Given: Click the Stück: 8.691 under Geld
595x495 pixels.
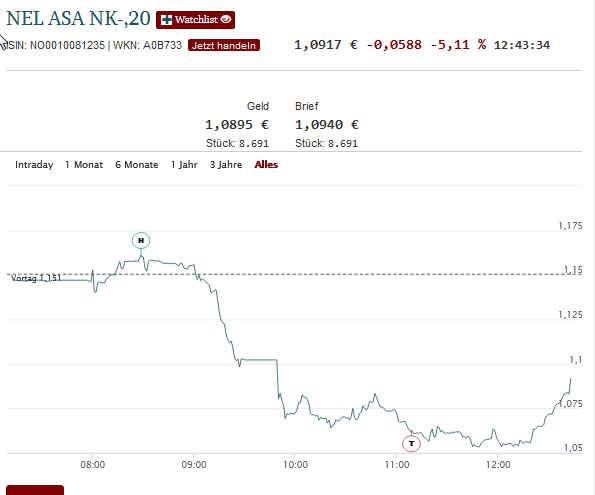Looking at the screenshot, I should point(237,143).
